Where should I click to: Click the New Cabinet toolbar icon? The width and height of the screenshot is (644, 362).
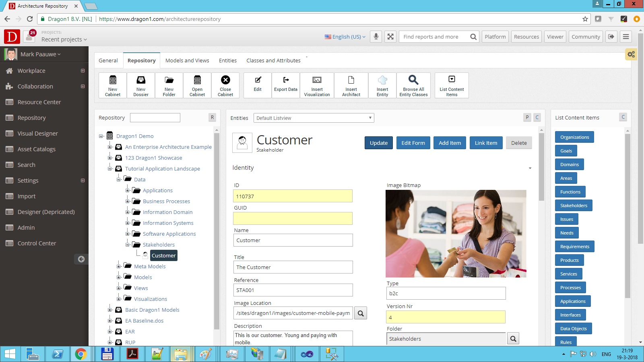(x=113, y=85)
